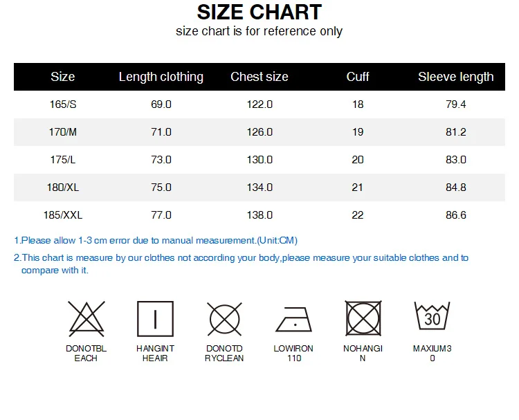
Task: Click the 165/S size row label
Action: (x=63, y=104)
